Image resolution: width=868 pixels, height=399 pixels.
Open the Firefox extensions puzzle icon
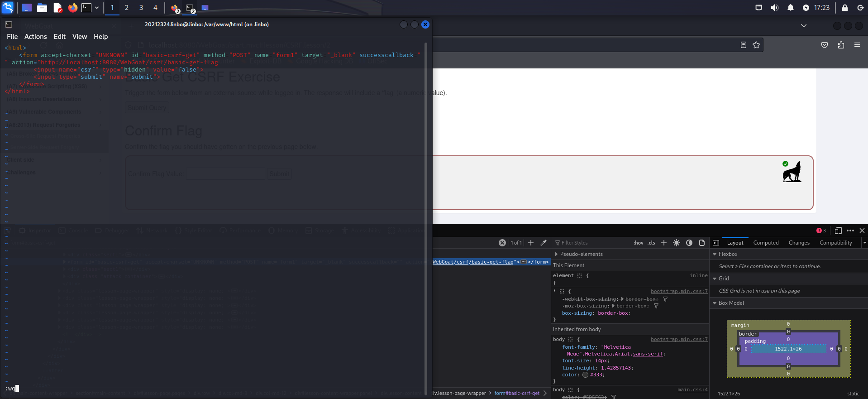[x=841, y=45]
